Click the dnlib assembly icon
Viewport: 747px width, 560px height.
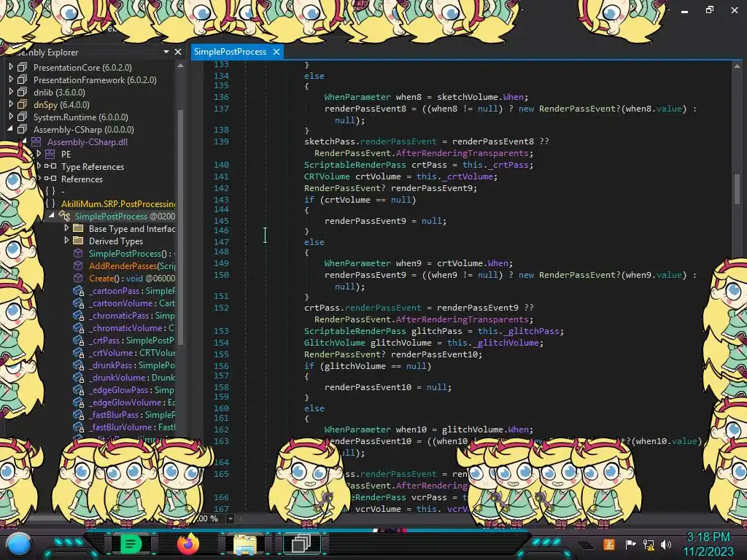[x=23, y=92]
